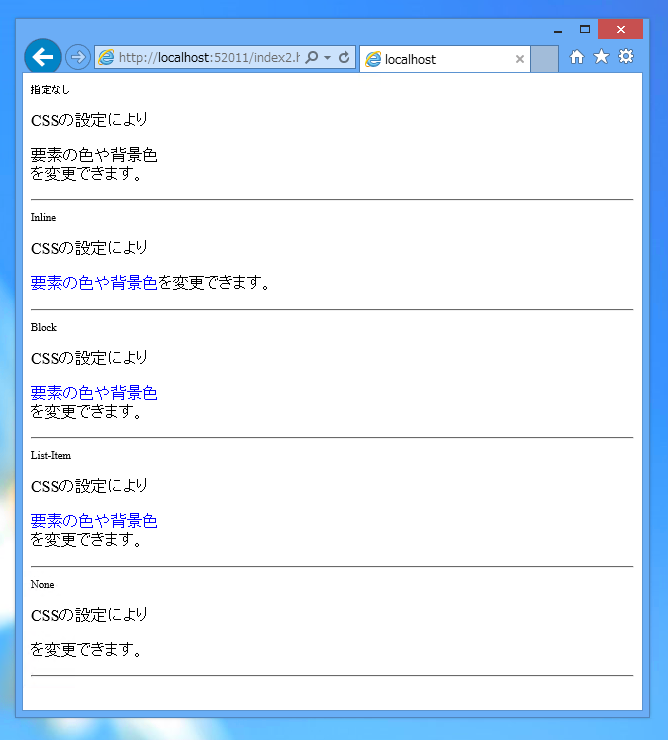This screenshot has width=668, height=740.
Task: Select the localhost tab
Action: pyautogui.click(x=445, y=59)
